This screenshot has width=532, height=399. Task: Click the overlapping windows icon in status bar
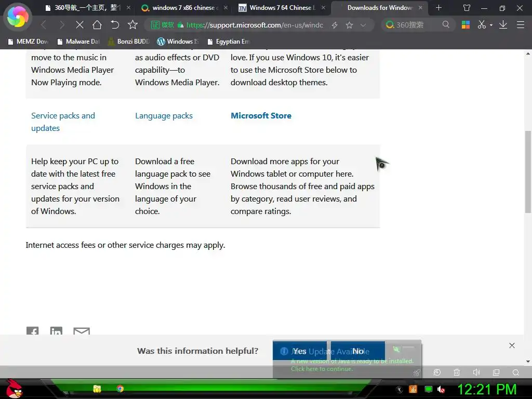coord(496,372)
